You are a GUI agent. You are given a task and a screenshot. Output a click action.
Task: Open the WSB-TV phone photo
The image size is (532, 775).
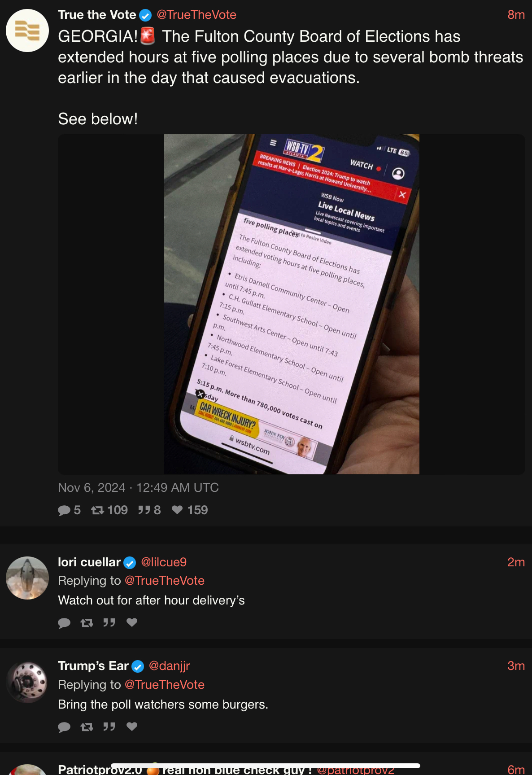pos(292,304)
